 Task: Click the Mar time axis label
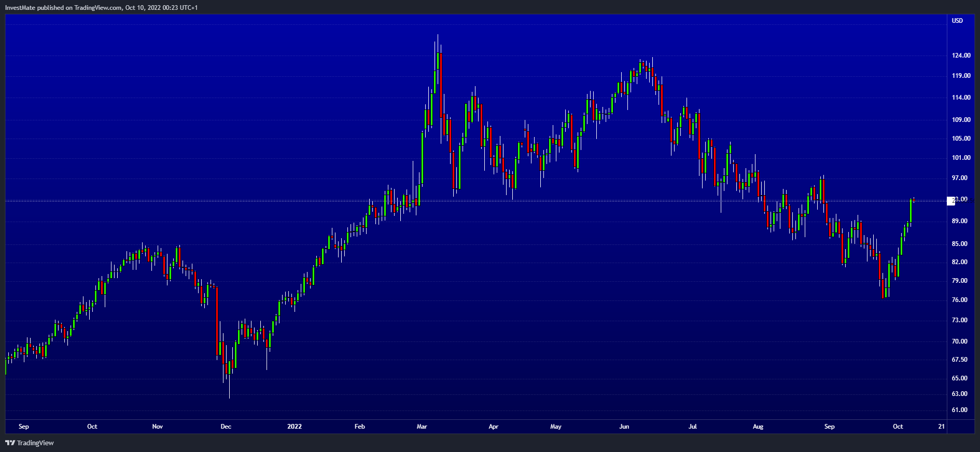(x=422, y=427)
